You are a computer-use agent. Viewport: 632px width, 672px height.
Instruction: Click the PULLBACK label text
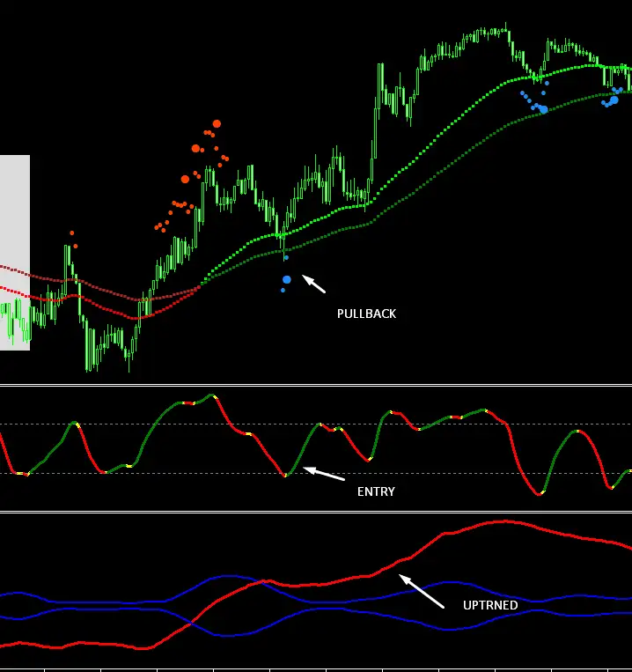[366, 314]
